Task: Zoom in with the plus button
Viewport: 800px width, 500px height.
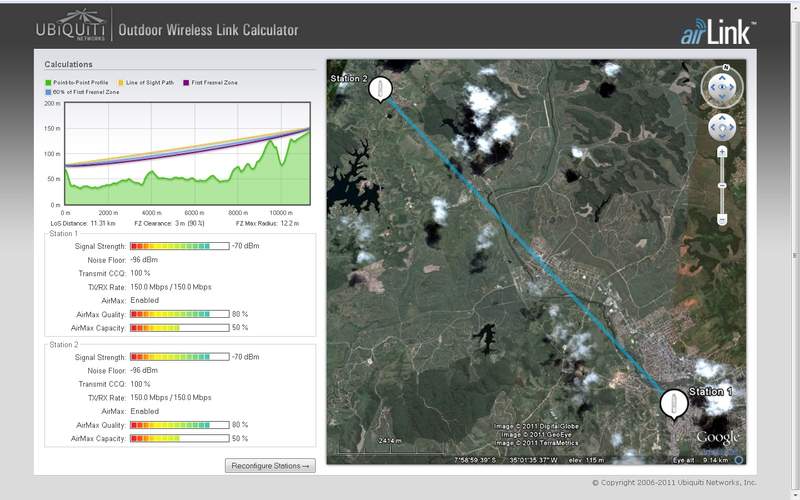Action: pyautogui.click(x=722, y=152)
